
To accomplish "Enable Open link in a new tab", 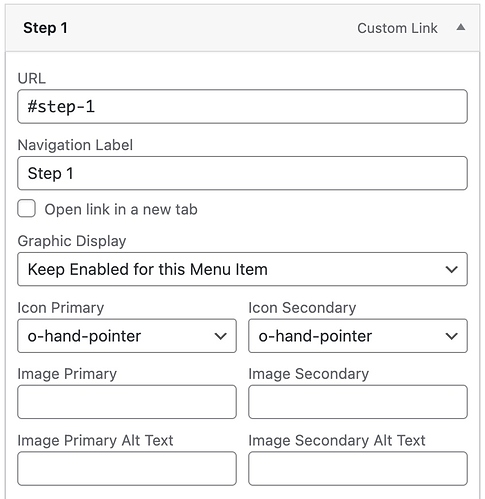I will (27, 209).
